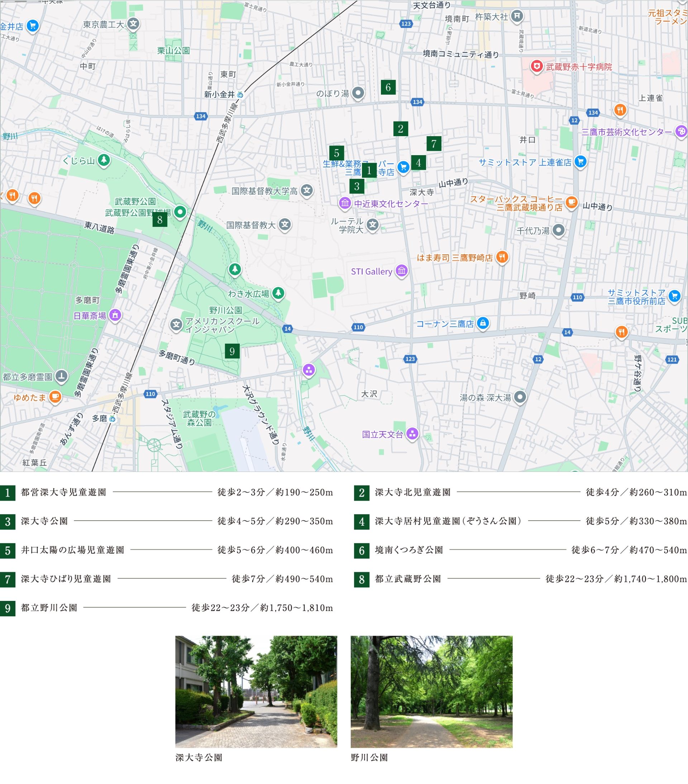The image size is (688, 784).
Task: Click the green number 9 map marker
Action: (x=232, y=351)
